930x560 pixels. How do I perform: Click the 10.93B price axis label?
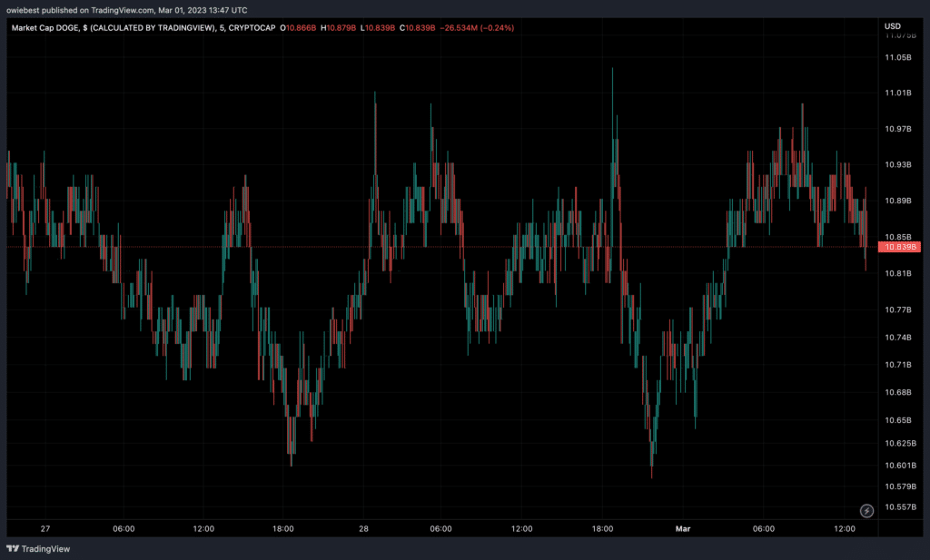(898, 164)
